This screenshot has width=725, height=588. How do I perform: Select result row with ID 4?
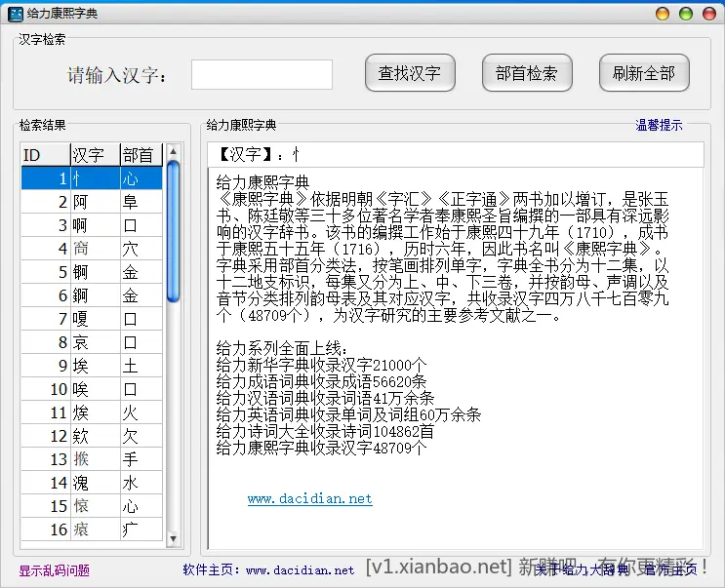point(92,249)
